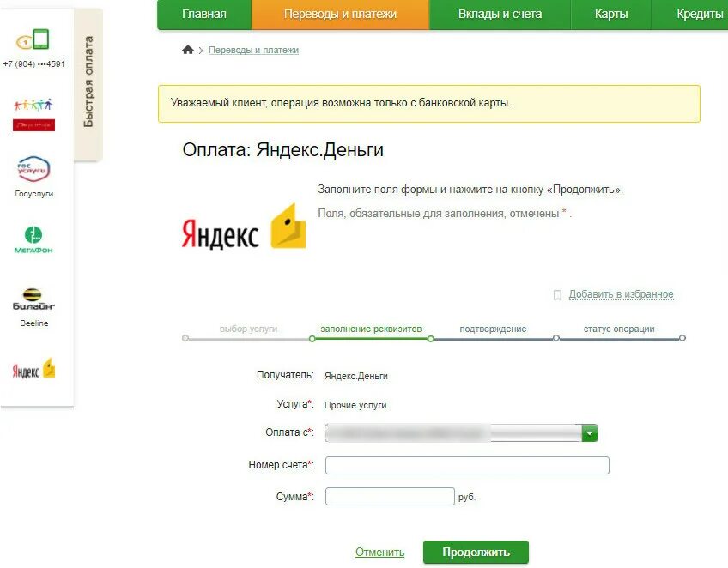Choose the Beeline quick payment icon
This screenshot has width=728, height=568.
point(33,299)
